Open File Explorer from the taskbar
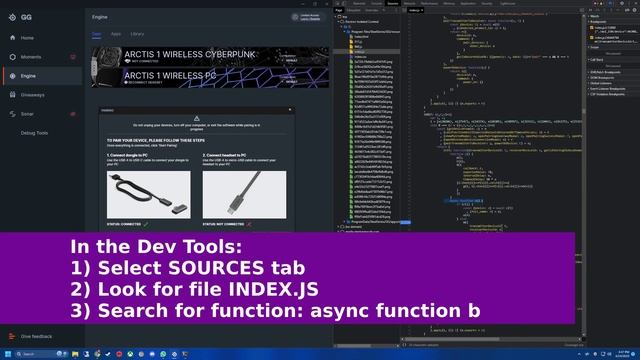 (75, 354)
